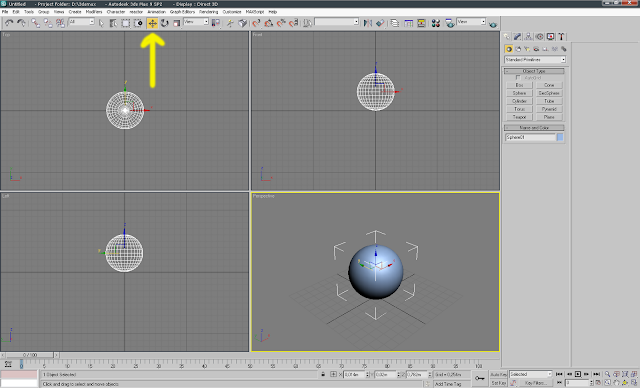Image resolution: width=640 pixels, height=388 pixels.
Task: Click the Align tool icon
Action: (x=380, y=23)
